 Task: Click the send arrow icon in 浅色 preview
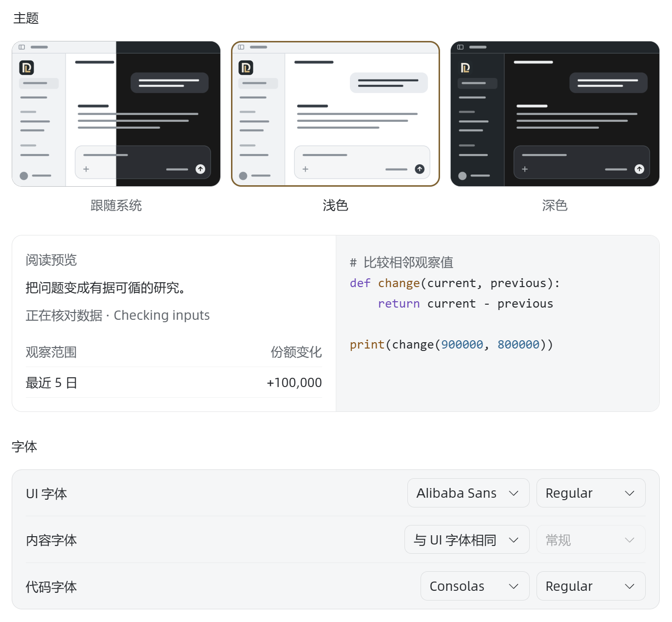point(420,169)
